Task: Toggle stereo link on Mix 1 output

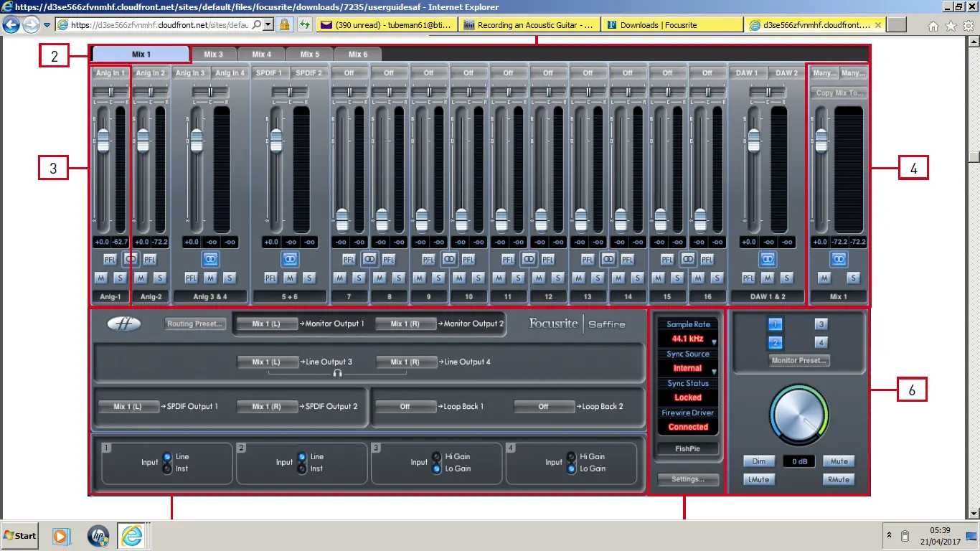Action: click(x=839, y=258)
